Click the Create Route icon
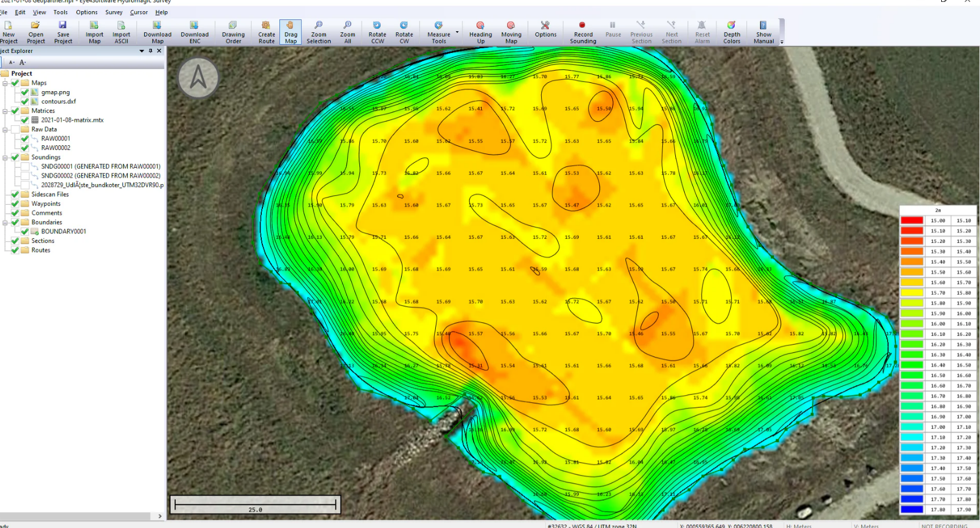Screen dimensions: 980x528 266,32
